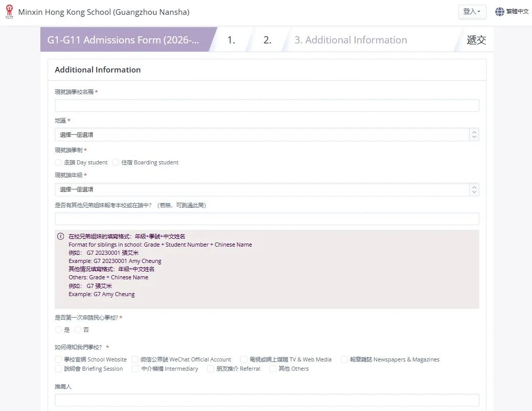The image size is (532, 411).
Task: Tick the 其他 Others checkbox
Action: coord(273,369)
